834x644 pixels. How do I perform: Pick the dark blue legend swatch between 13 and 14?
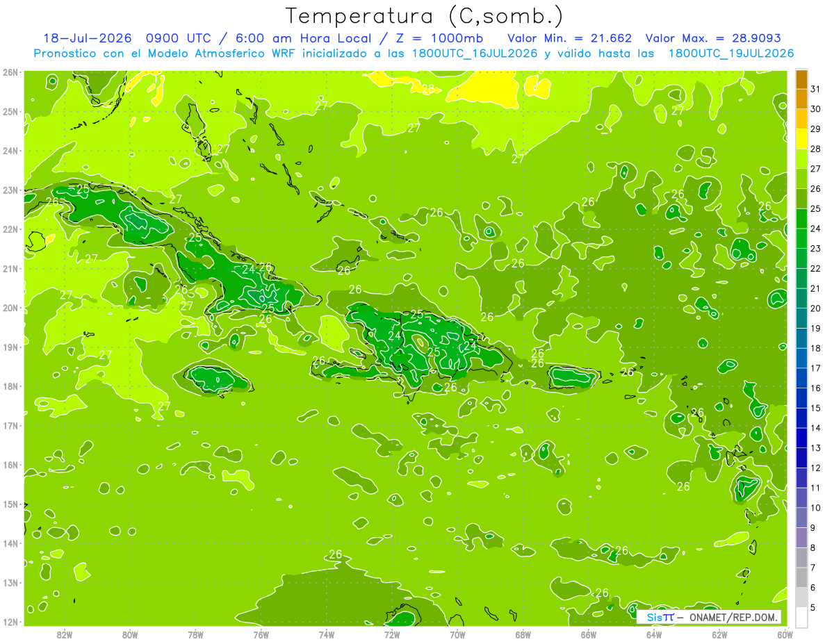pos(801,438)
